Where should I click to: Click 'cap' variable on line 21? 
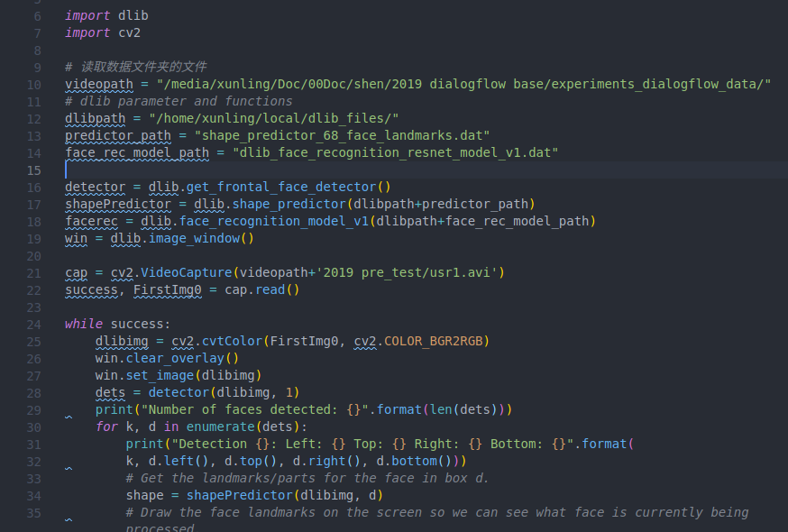[x=76, y=272]
